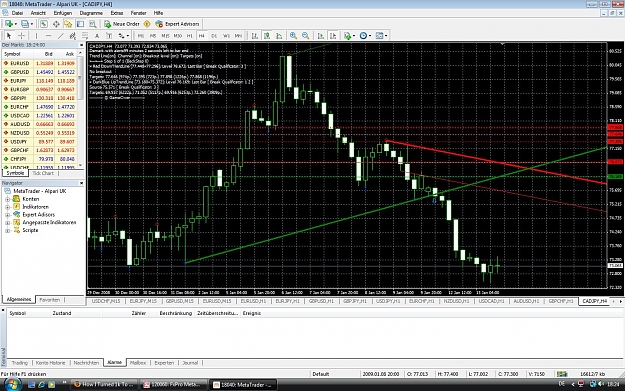Switch chart to H1 timeframe
625x391 pixels.
(x=190, y=36)
